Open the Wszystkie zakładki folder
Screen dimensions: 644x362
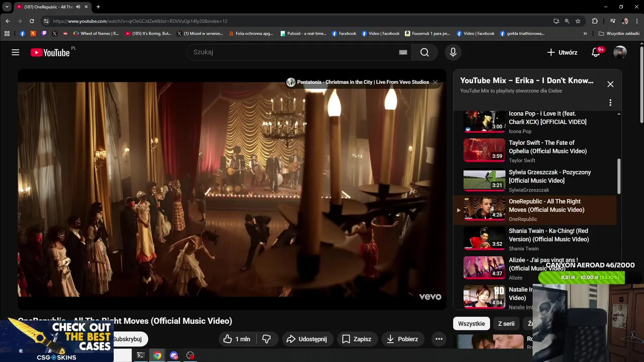tap(619, 34)
